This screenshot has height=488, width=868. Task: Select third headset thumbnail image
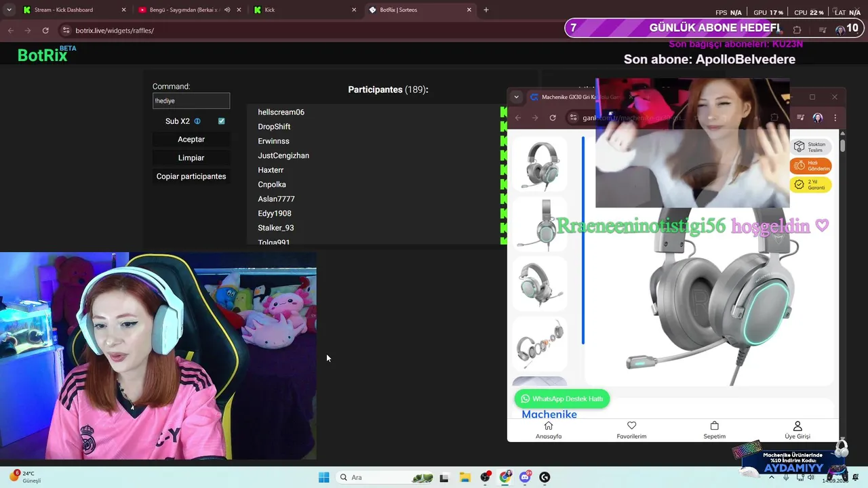(540, 283)
